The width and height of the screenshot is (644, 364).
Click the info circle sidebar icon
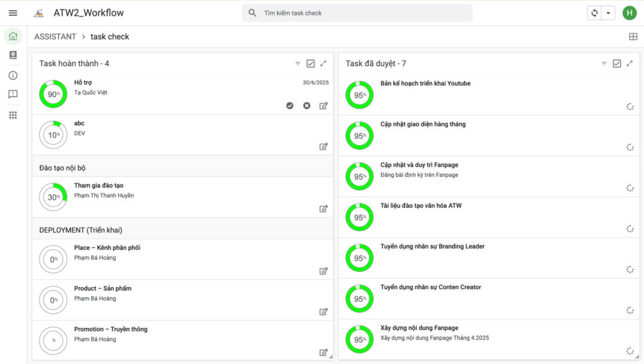[13, 76]
